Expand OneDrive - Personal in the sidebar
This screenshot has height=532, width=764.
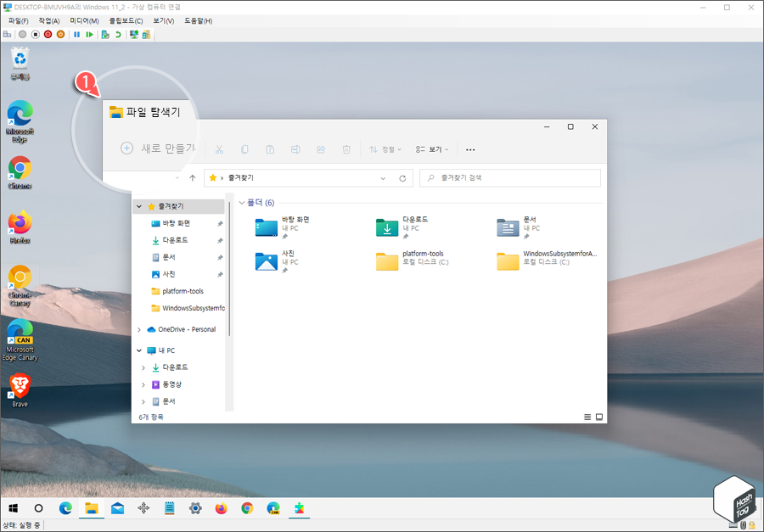141,328
